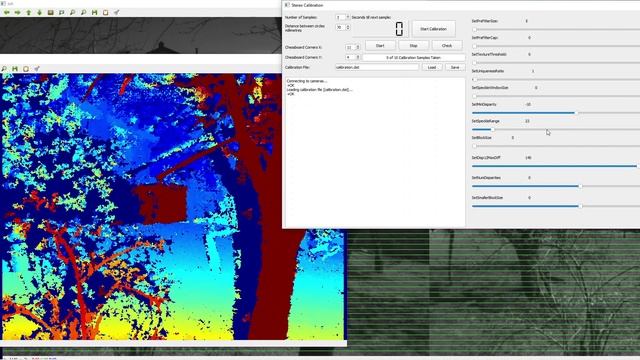Click the 'Loading calibration file' log line
The image size is (640, 360).
click(x=319, y=90)
